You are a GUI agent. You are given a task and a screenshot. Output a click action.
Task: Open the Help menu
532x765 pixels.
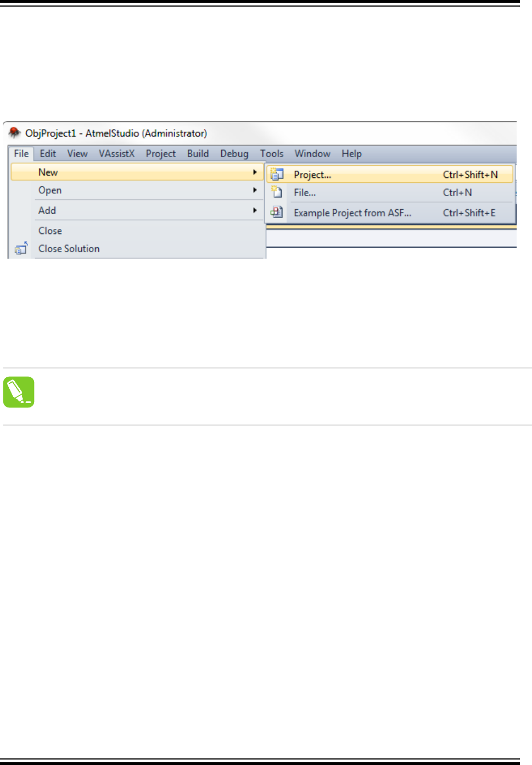tap(351, 154)
